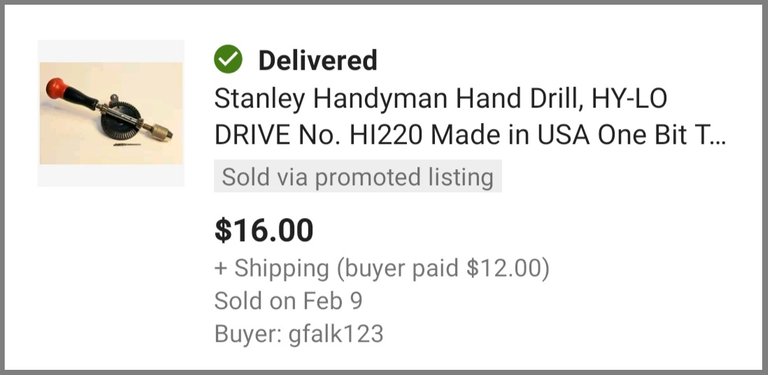
Task: Click the HY-LO text in title
Action: (x=629, y=98)
